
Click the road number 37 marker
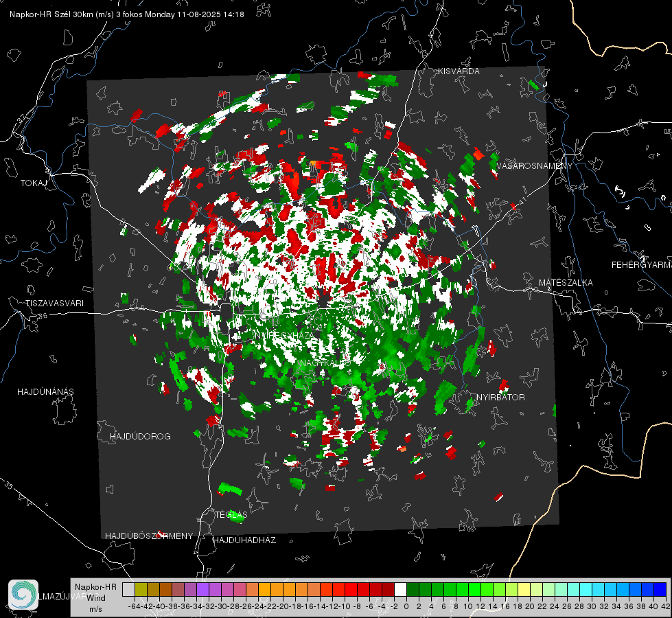tap(21, 118)
